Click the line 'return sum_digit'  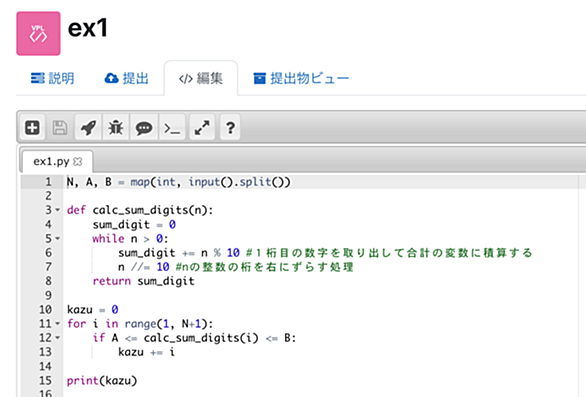[144, 281]
